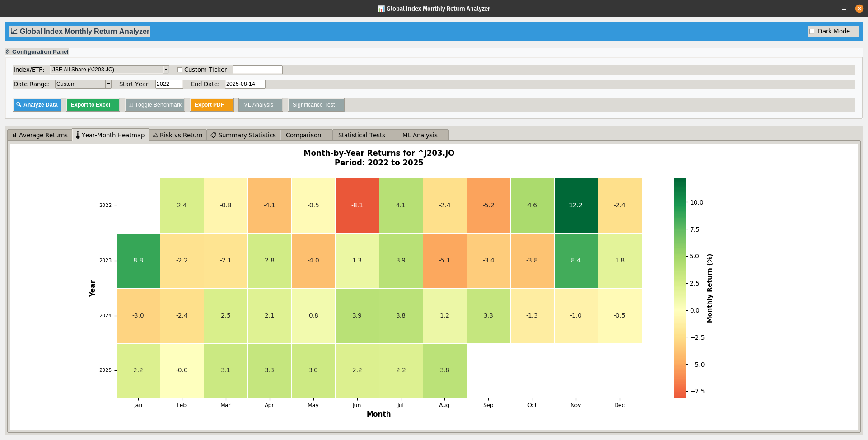Click the End Date input field
Viewport: 868px width, 440px height.
245,84
